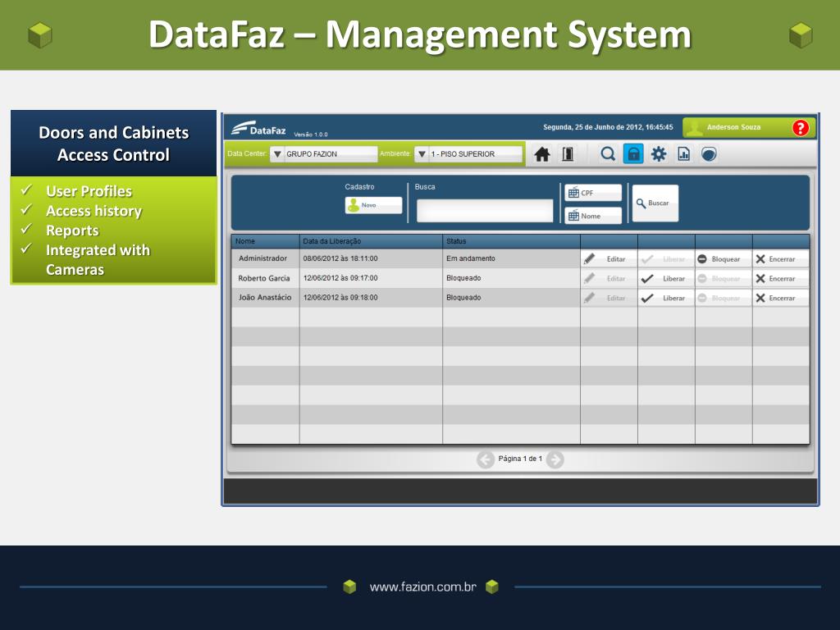This screenshot has height=630, width=840.
Task: Open the magnifier search toolbar icon
Action: point(608,154)
